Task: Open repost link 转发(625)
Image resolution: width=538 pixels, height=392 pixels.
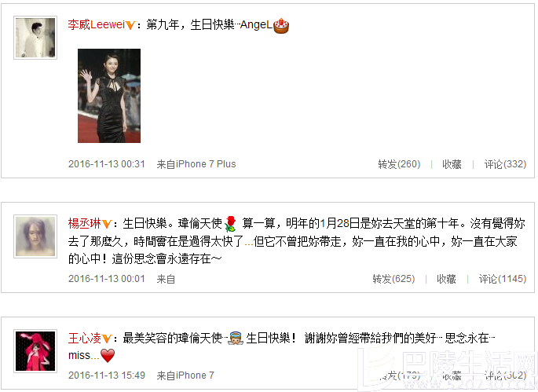Action: 393,279
